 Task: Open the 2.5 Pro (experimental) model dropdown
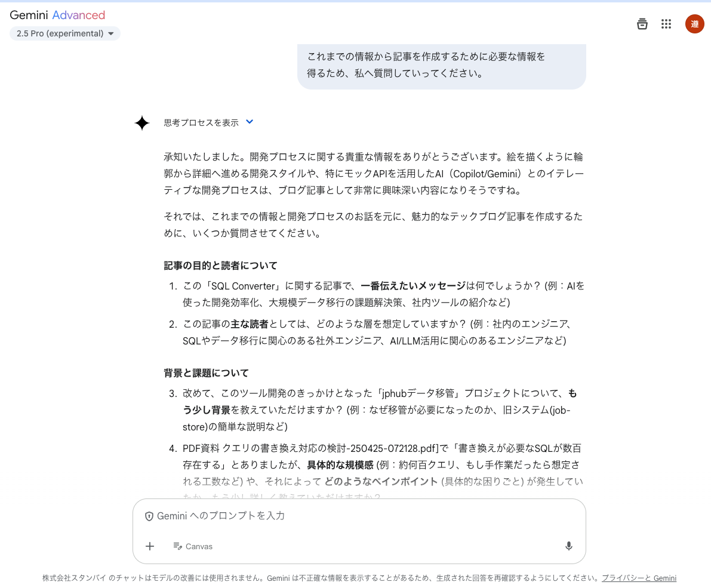pyautogui.click(x=65, y=33)
